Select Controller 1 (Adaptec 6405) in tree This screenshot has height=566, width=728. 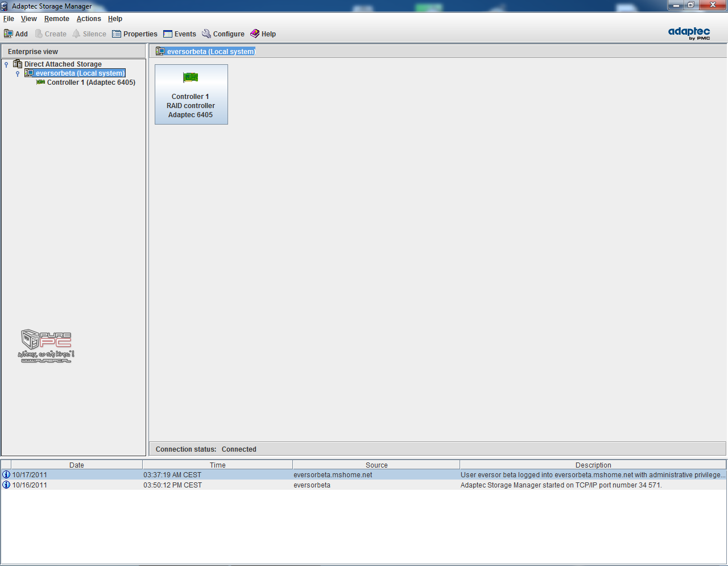pyautogui.click(x=91, y=82)
